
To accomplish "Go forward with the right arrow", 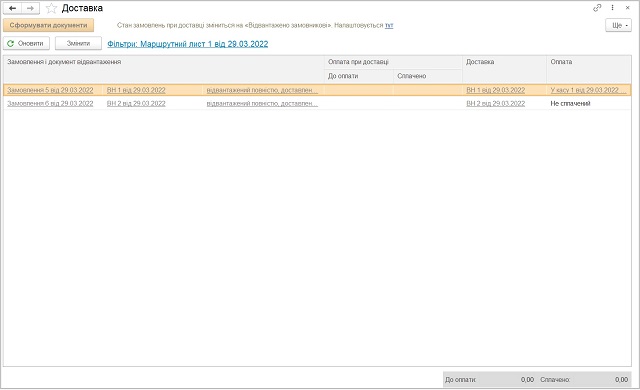I will tap(30, 8).
